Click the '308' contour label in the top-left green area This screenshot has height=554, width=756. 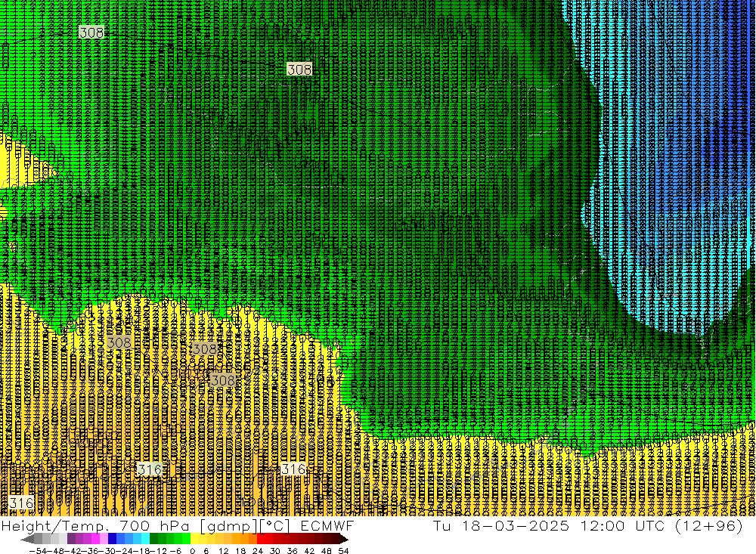pos(91,32)
